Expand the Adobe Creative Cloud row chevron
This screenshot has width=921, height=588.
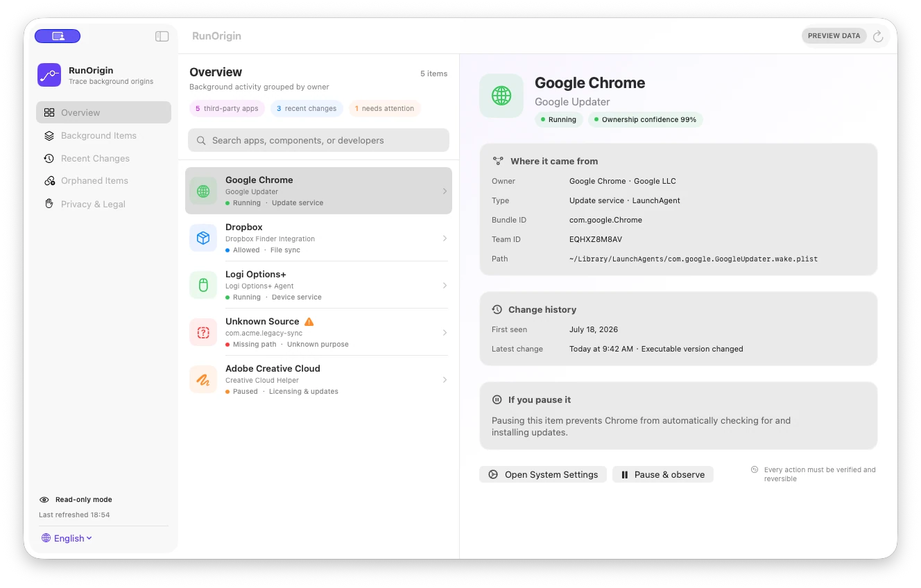point(445,379)
